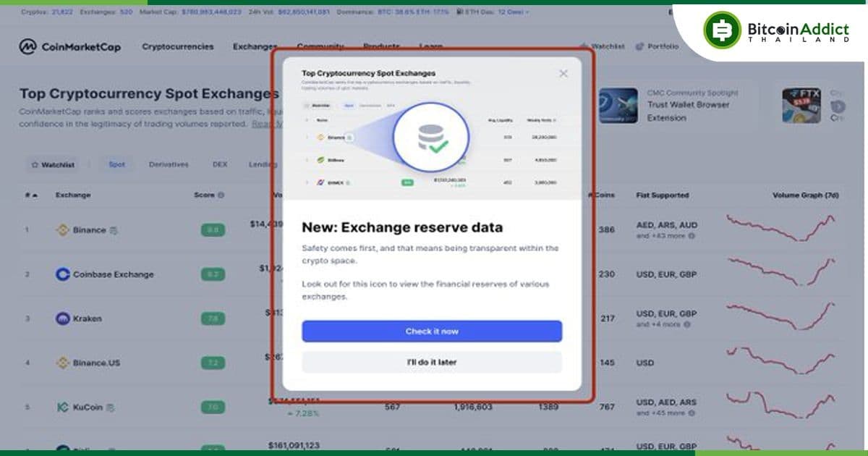The image size is (868, 456).
Task: Choose I'll do it later
Action: pos(432,362)
